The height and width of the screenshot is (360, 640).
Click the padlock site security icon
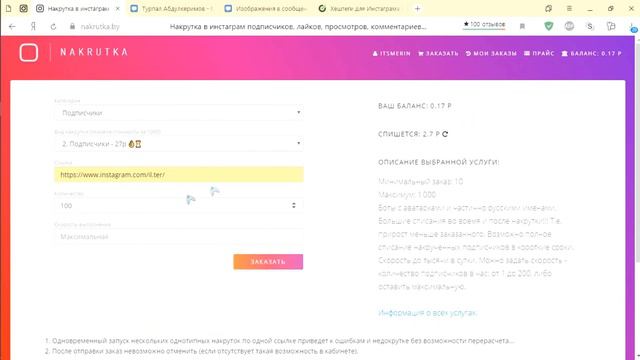pyautogui.click(x=72, y=27)
